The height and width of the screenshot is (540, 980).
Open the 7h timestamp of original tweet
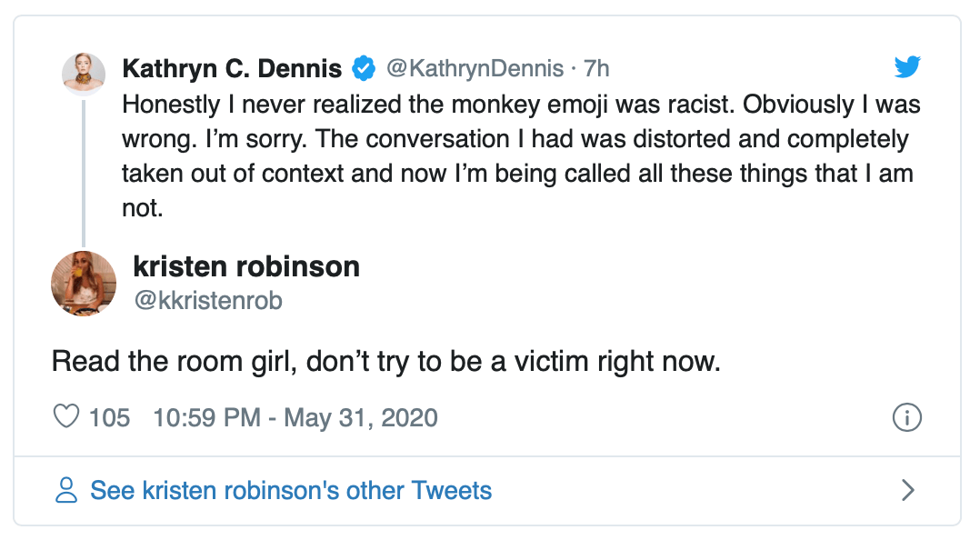(595, 68)
